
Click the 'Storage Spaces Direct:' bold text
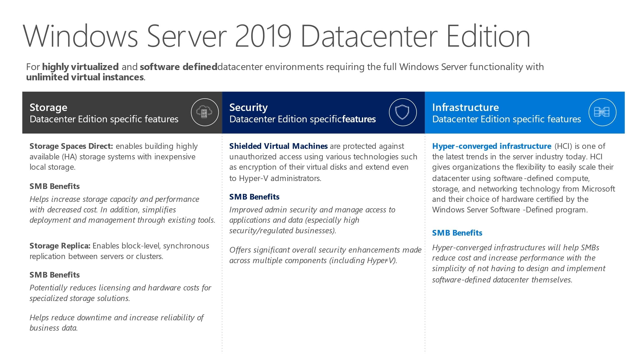pos(71,146)
